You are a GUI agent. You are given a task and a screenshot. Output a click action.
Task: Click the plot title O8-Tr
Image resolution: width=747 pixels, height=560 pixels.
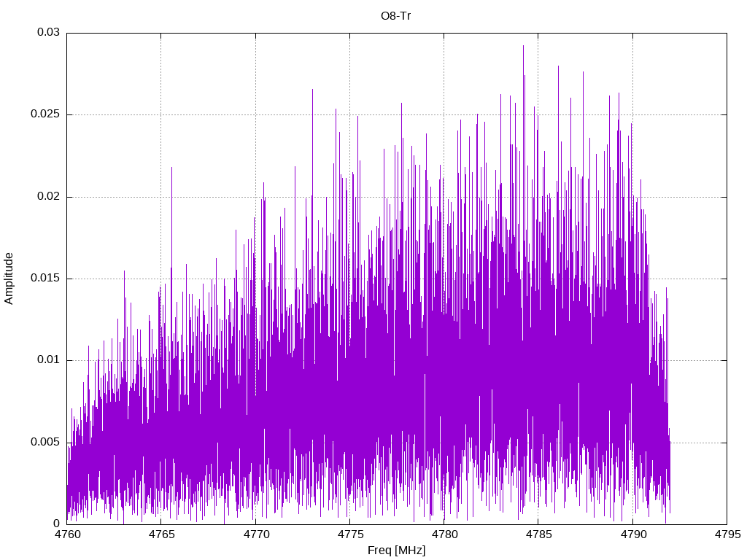[395, 16]
